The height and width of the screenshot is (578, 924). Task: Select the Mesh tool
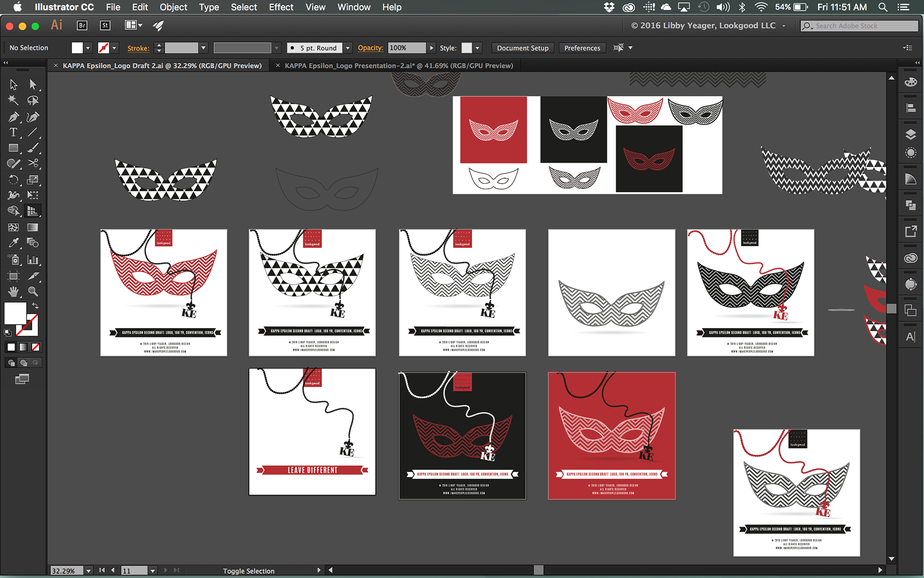pyautogui.click(x=13, y=227)
